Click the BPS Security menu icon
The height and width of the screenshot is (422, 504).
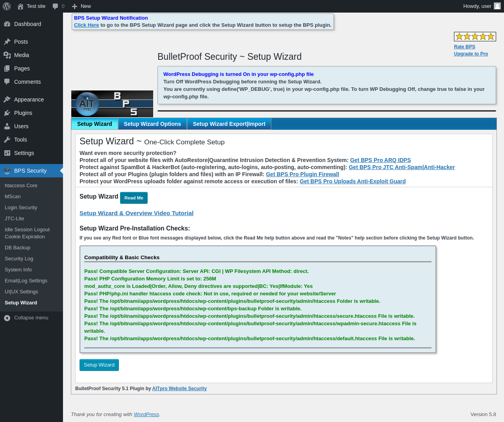[7, 171]
